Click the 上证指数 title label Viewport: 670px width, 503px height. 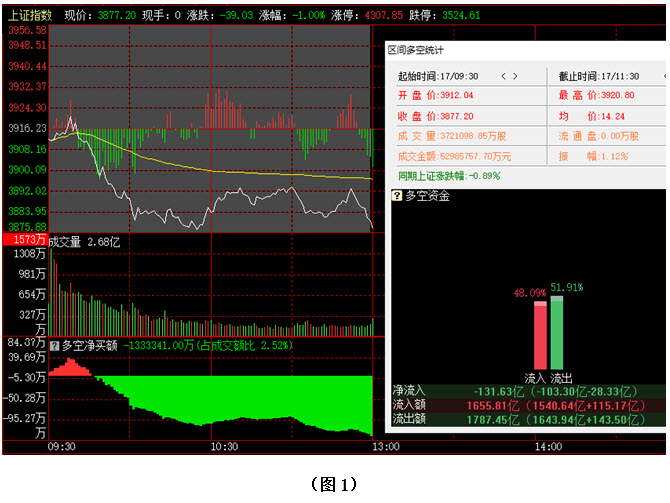pos(28,16)
